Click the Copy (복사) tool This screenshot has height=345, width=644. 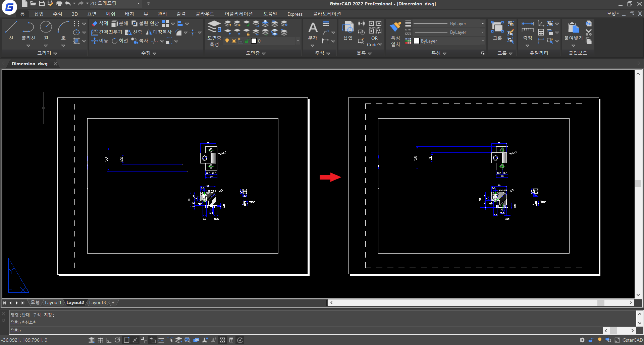[140, 41]
